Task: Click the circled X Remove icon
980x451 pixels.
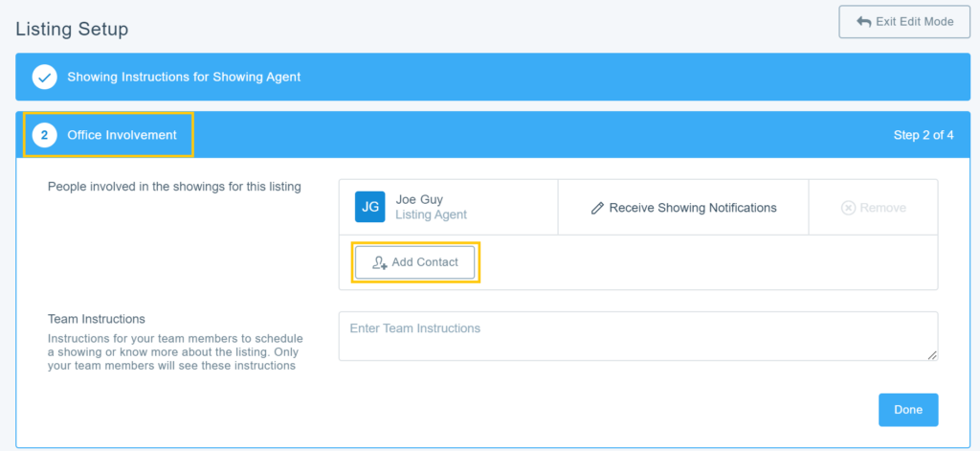Action: click(848, 208)
